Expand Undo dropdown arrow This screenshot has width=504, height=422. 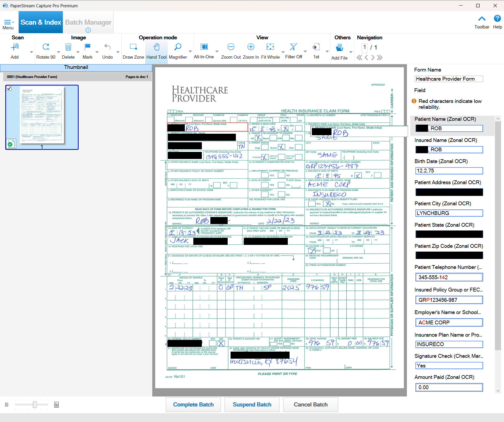pyautogui.click(x=118, y=52)
